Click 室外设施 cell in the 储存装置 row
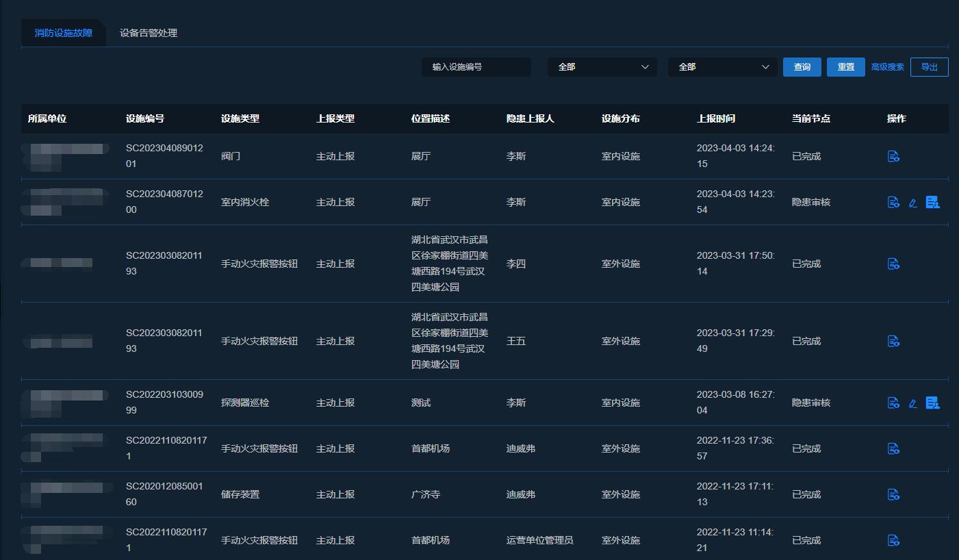 click(621, 494)
